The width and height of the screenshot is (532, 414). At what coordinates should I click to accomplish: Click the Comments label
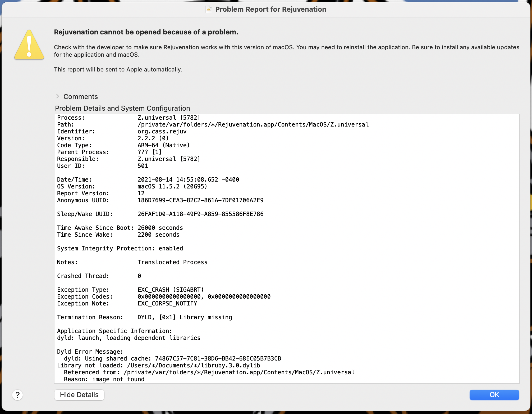[81, 97]
